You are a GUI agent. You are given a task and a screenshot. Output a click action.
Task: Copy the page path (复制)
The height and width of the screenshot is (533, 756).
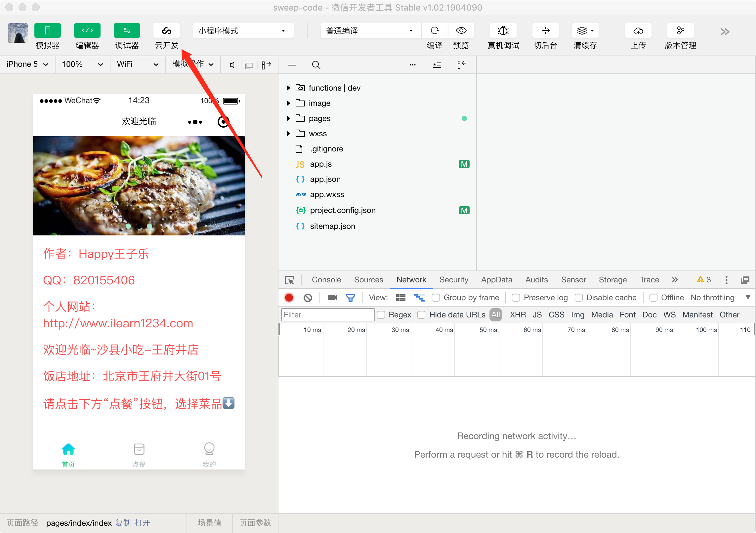[123, 523]
